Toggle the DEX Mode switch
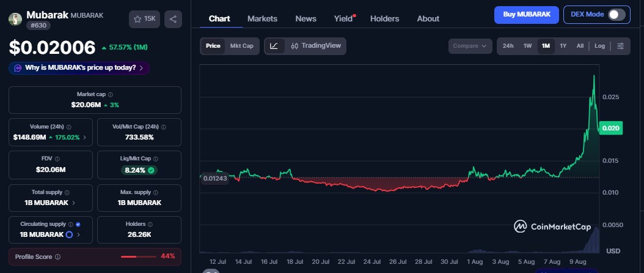This screenshot has height=273, width=644. coord(617,15)
